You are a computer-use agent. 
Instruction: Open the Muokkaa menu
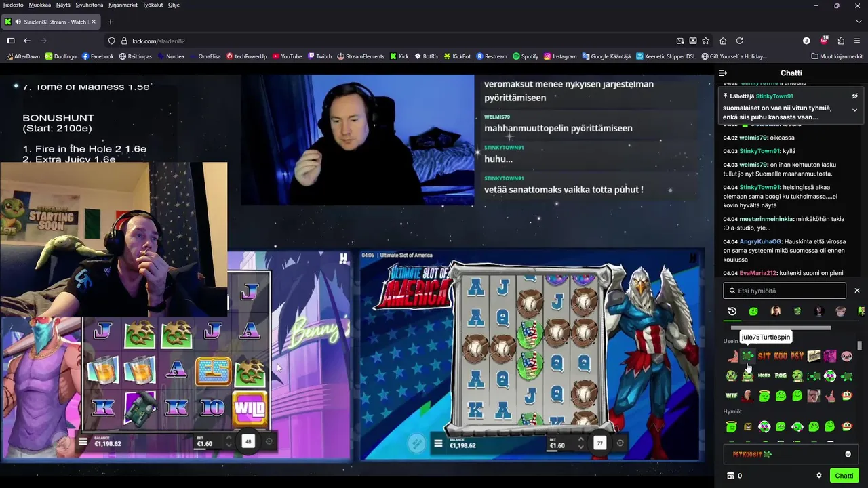(x=40, y=5)
